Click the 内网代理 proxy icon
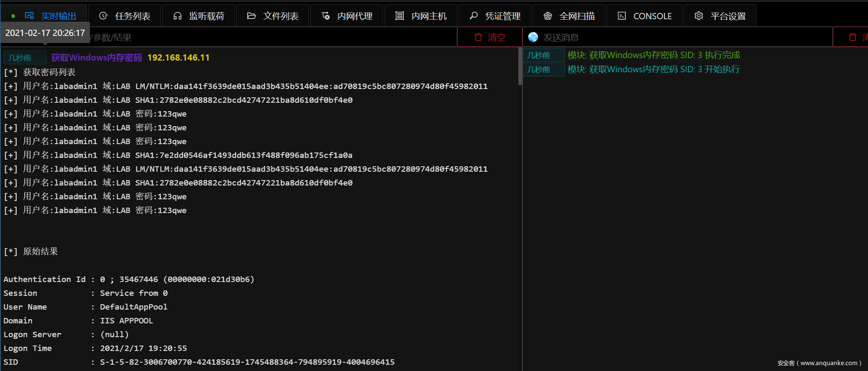Screen dimensions: 868x371 [x=325, y=16]
